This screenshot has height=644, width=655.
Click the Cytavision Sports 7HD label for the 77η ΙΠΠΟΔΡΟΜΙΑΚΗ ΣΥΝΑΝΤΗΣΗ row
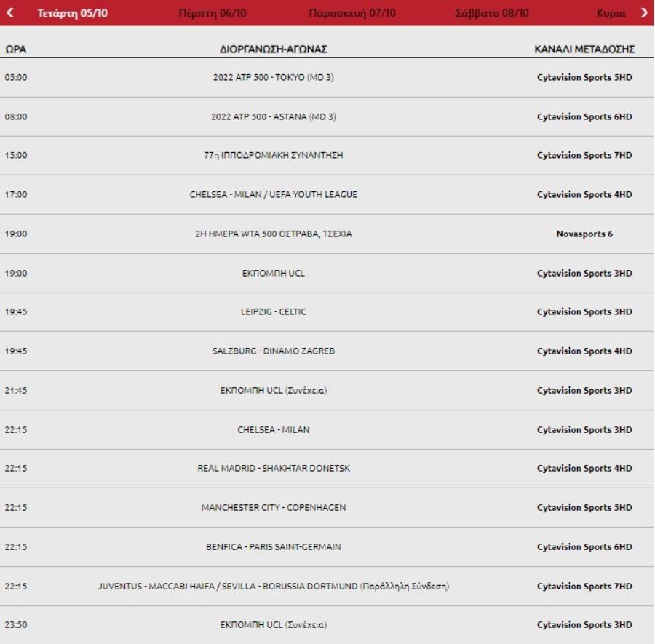tap(584, 155)
